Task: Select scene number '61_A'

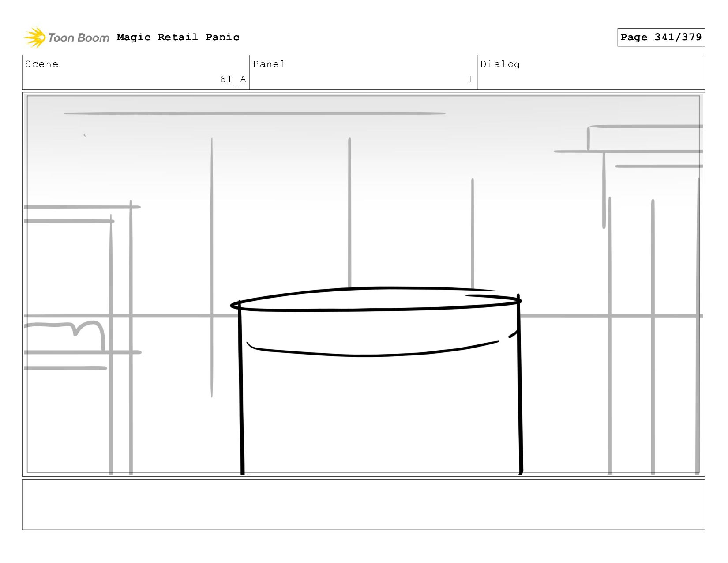Action: 233,79
